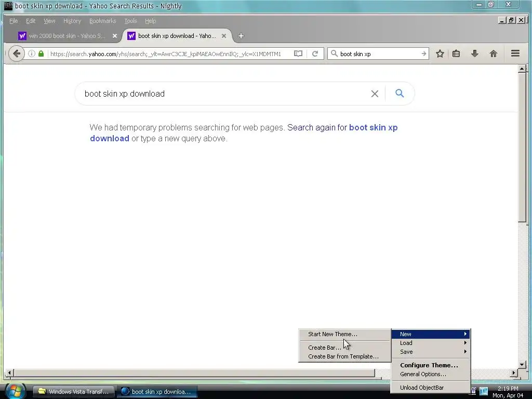Click magnifier icon in toolbar search box
Screen dimensions: 532x399
pyautogui.click(x=334, y=54)
